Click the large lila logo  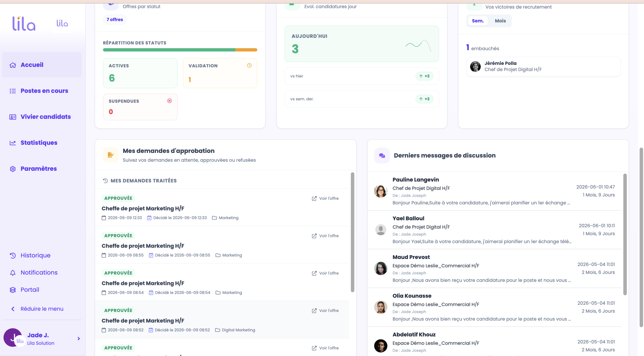click(x=24, y=24)
